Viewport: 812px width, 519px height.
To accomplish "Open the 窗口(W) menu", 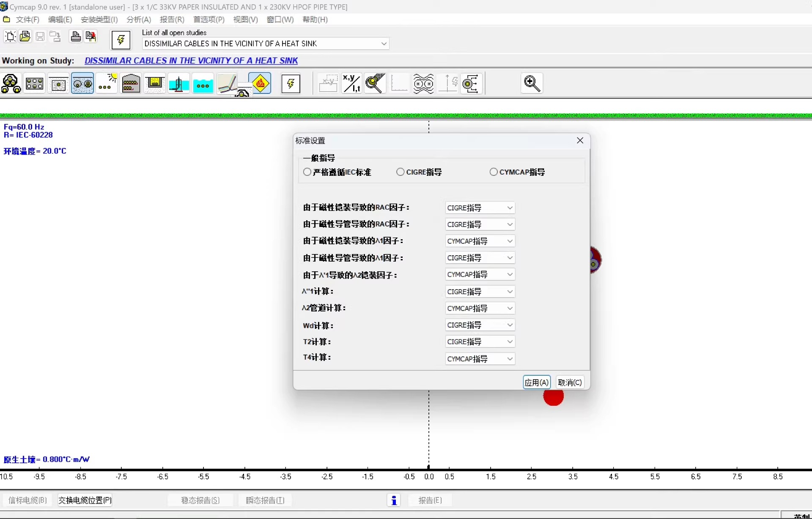I will (x=280, y=19).
